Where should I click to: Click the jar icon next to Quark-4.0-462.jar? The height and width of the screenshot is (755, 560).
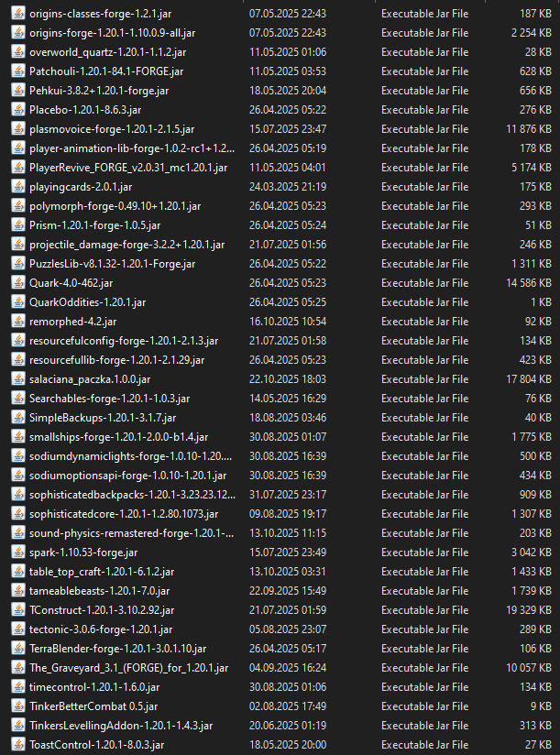click(17, 283)
